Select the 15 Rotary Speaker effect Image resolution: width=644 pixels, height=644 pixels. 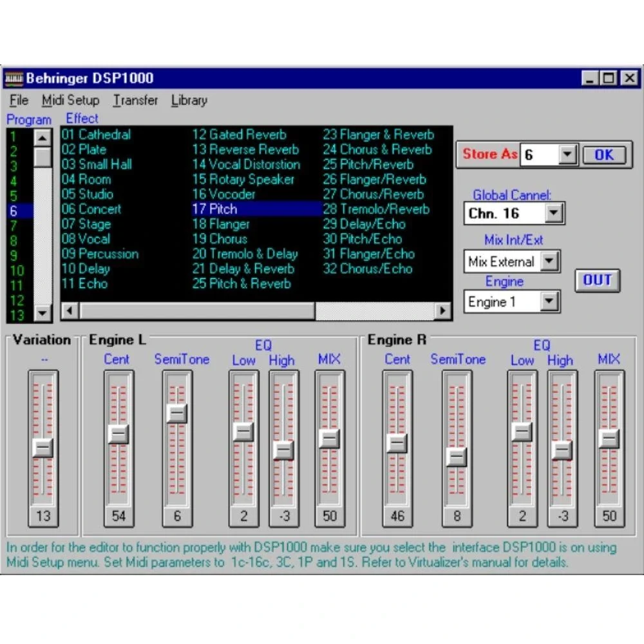(x=243, y=180)
